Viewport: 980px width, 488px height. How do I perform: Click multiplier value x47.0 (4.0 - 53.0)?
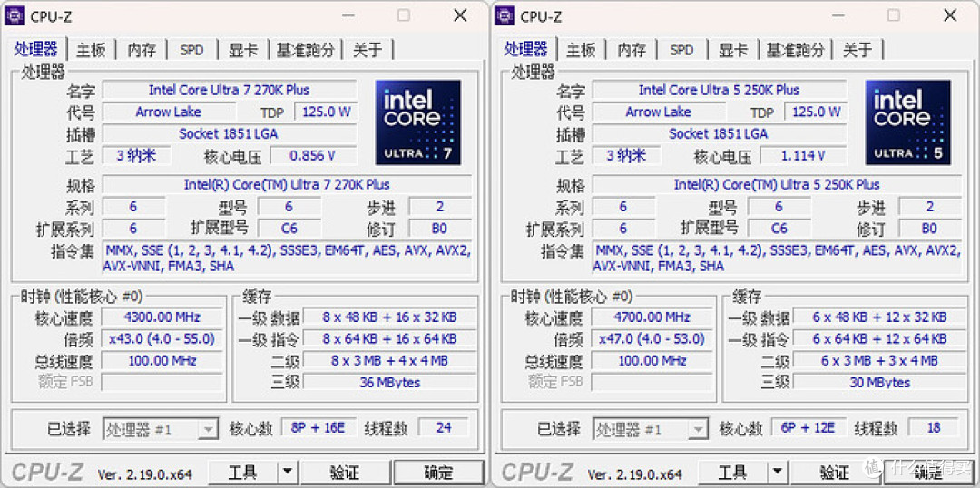point(652,338)
